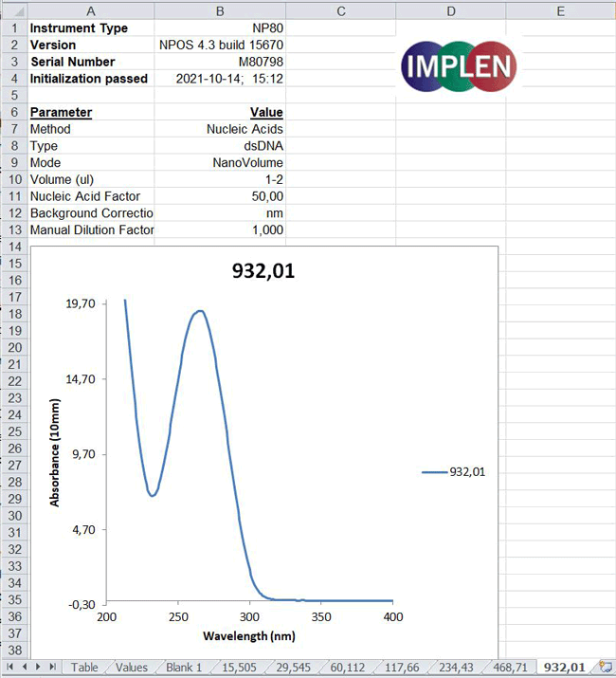Image resolution: width=616 pixels, height=678 pixels.
Task: Select column B header
Action: 220,10
